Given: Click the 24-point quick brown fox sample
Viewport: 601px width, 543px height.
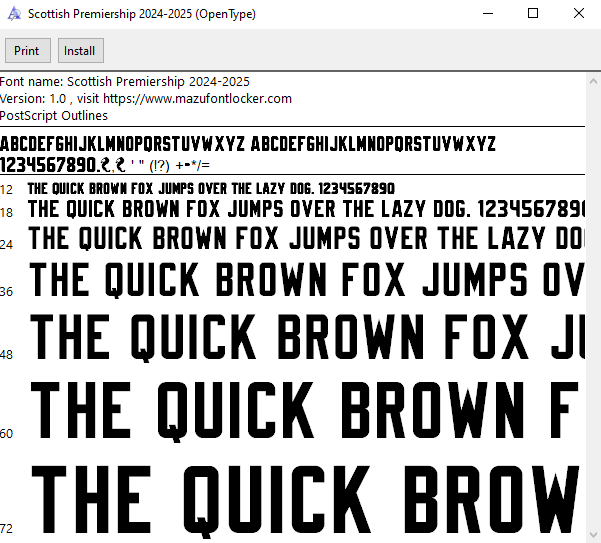Looking at the screenshot, I should pyautogui.click(x=307, y=238).
